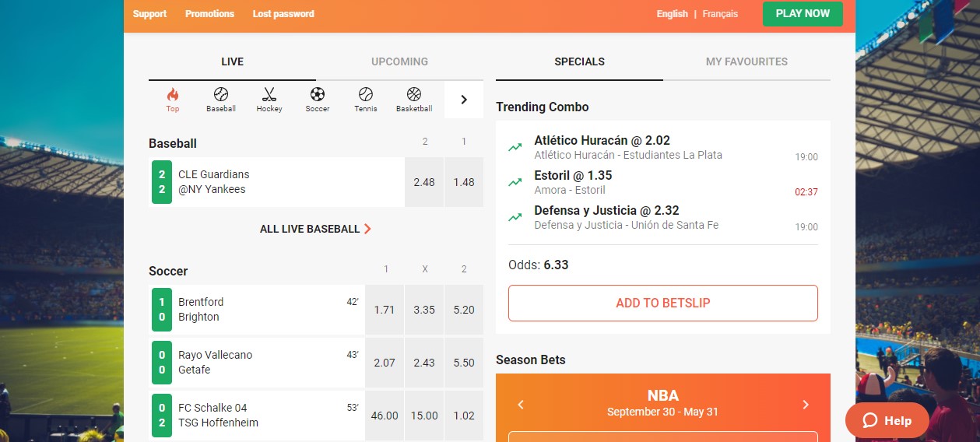Bet CLE Guardians odds 2.48
980x442 pixels.
coord(424,182)
